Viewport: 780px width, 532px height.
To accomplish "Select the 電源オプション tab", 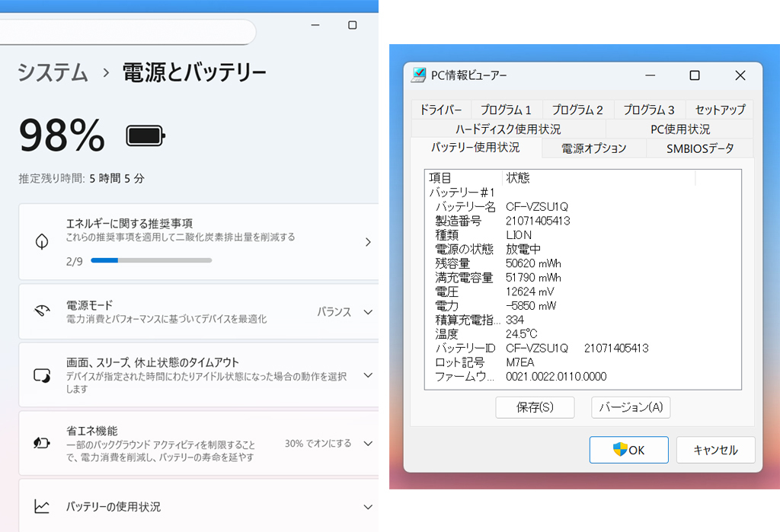I will pos(593,148).
